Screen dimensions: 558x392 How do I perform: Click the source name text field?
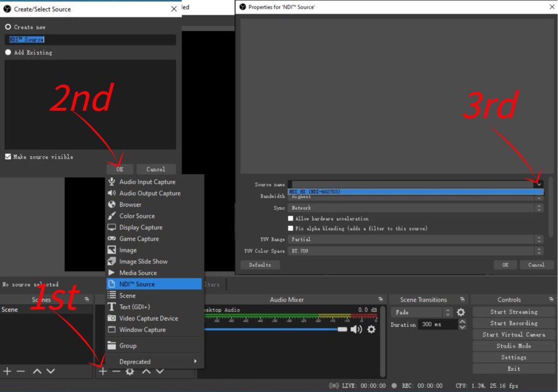tap(90, 40)
